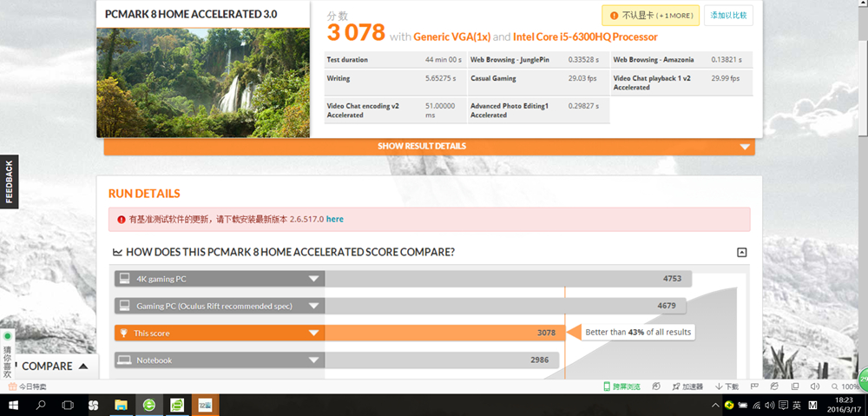Open Intel Core i5-6300HQ Processor link
This screenshot has height=416, width=868.
[585, 37]
